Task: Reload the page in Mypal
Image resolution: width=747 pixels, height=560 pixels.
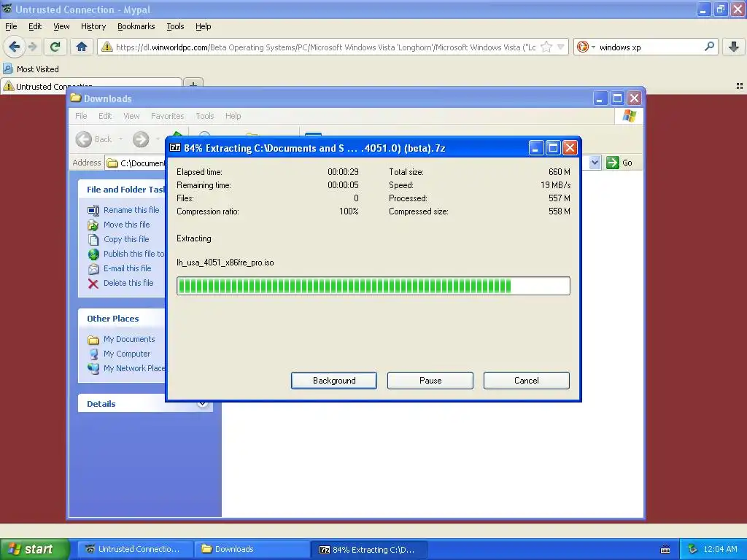Action: pyautogui.click(x=55, y=47)
